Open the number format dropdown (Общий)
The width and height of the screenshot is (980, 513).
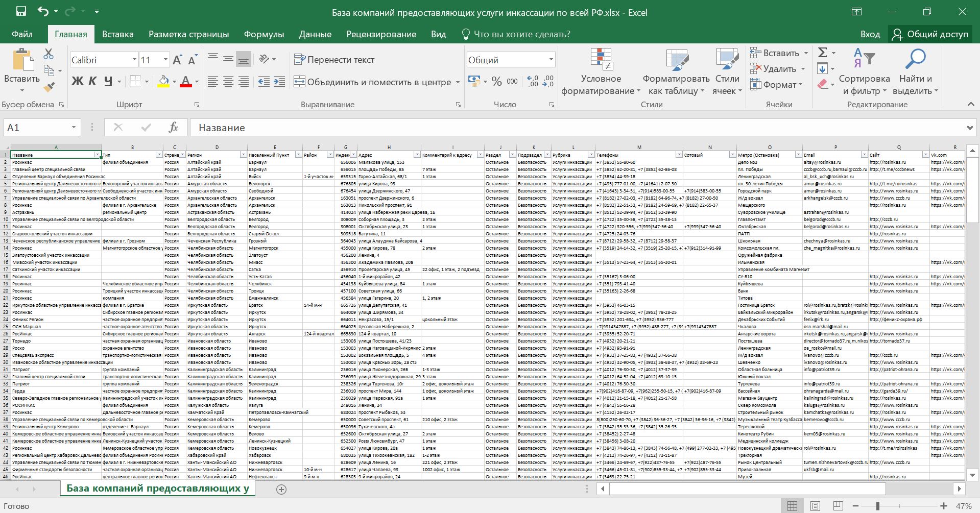click(551, 60)
